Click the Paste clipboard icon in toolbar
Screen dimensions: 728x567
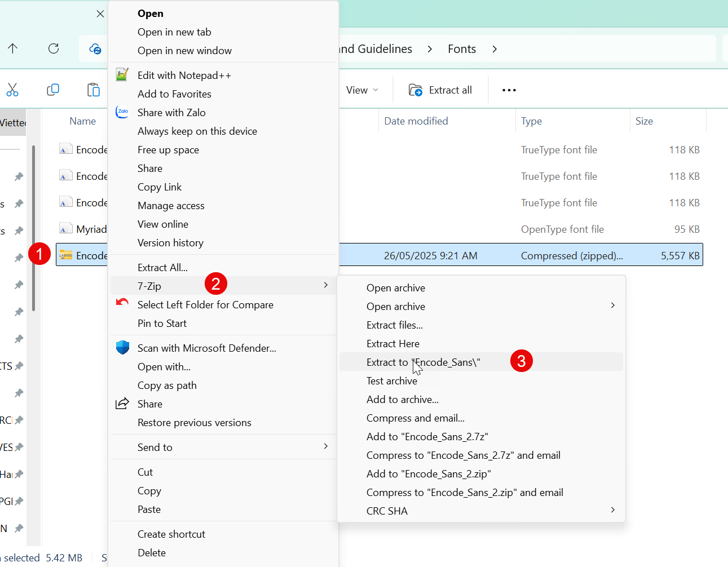click(94, 90)
